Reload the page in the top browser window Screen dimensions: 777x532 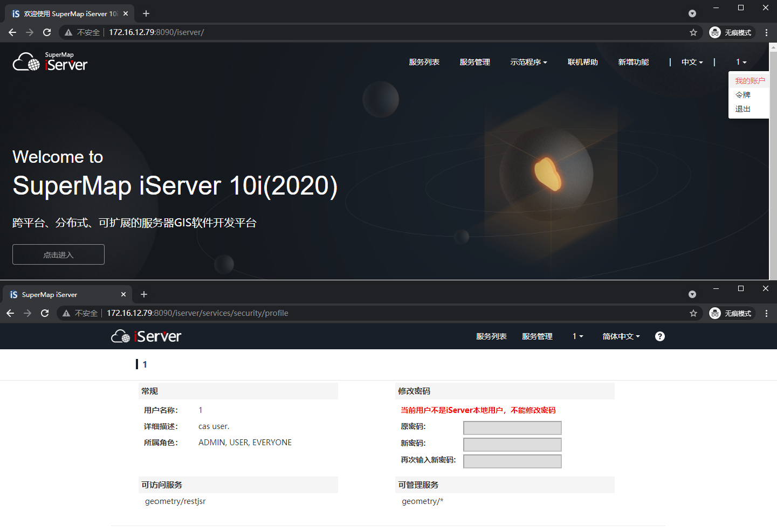coord(47,32)
